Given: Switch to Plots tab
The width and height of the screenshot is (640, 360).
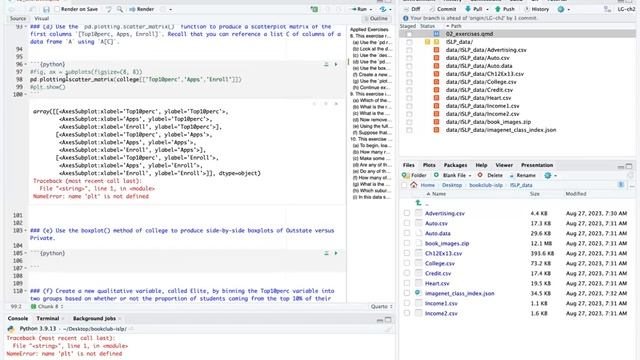Looking at the screenshot, I should pos(429,165).
